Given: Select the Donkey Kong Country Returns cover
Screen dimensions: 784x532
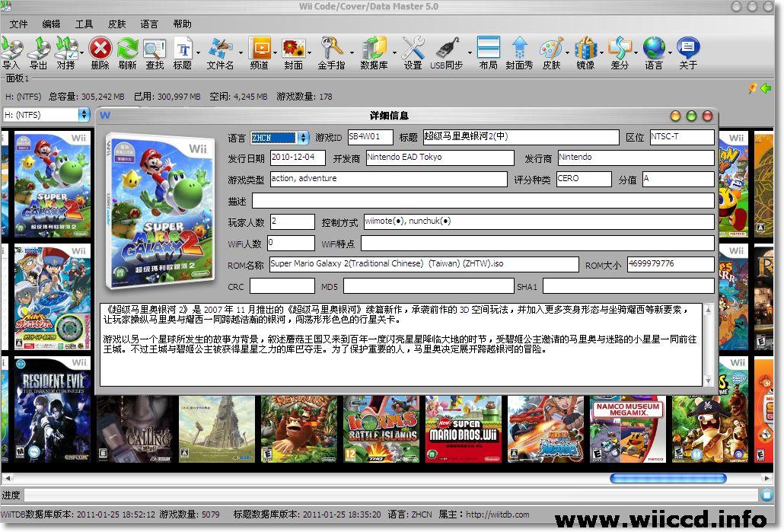Looking at the screenshot, I should [299, 429].
